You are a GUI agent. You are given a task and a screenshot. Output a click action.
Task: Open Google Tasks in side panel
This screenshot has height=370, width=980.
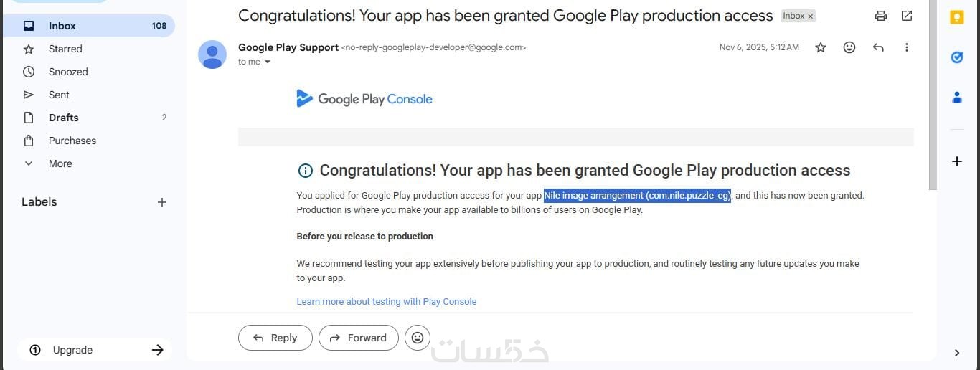point(956,57)
